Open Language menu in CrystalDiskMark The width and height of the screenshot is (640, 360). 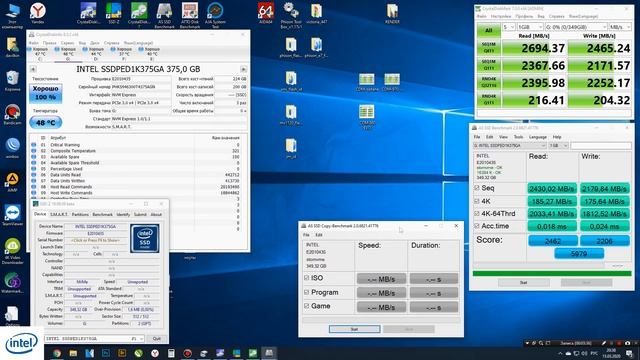[583, 16]
